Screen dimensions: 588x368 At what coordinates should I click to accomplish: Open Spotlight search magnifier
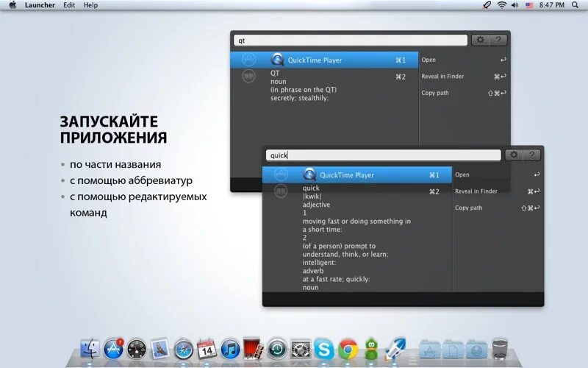[576, 5]
